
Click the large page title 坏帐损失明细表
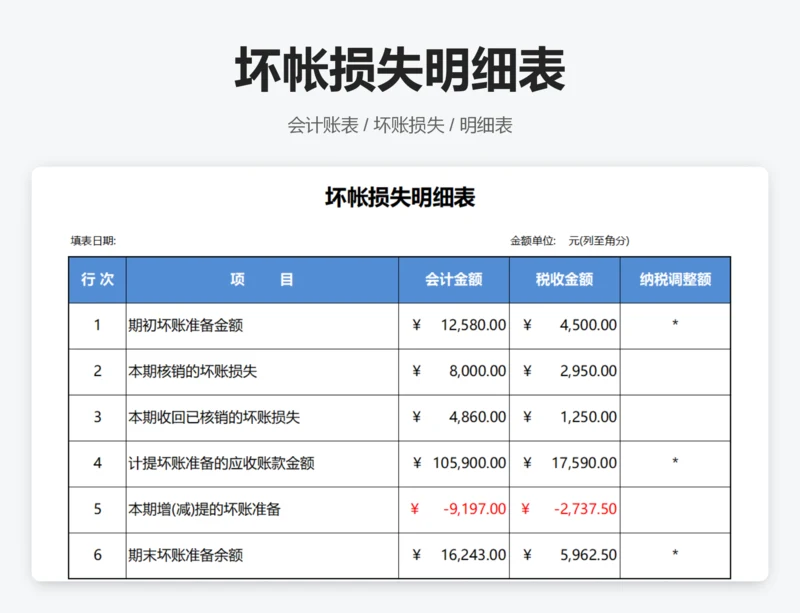click(399, 69)
